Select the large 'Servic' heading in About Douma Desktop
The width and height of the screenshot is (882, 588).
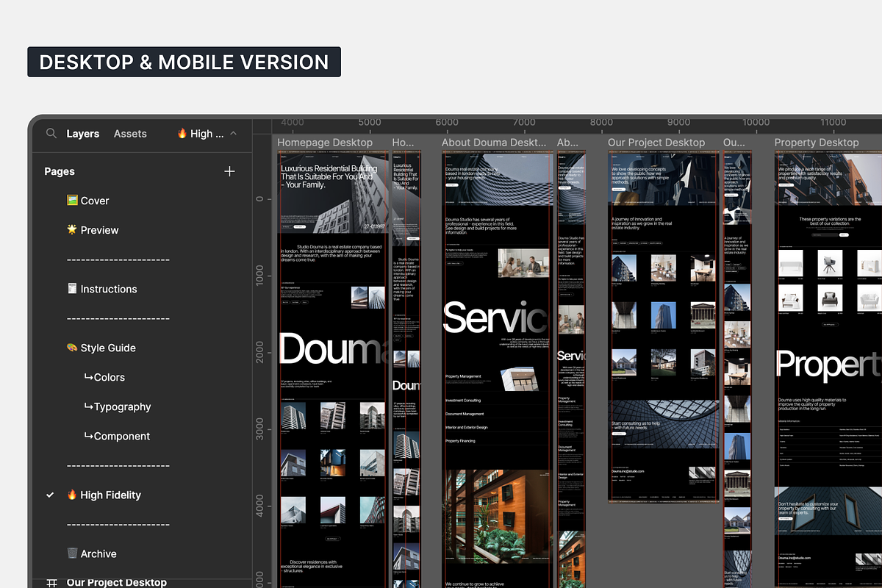tap(496, 318)
